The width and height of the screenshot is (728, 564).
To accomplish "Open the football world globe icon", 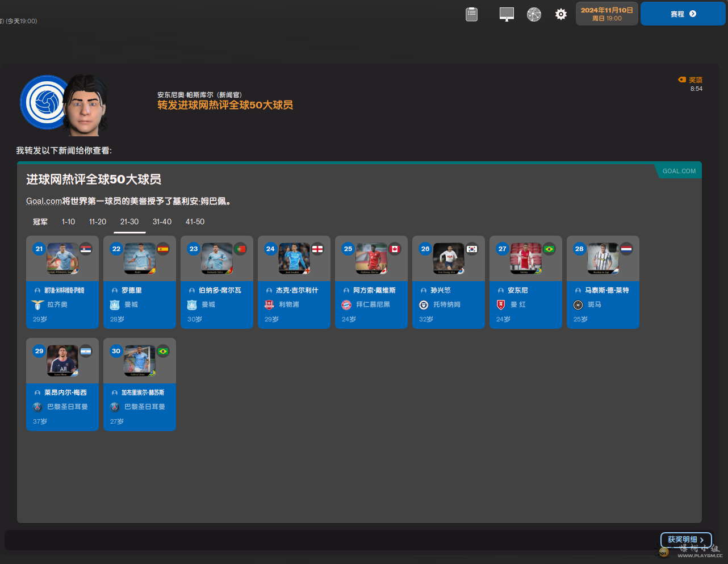I will pos(534,14).
